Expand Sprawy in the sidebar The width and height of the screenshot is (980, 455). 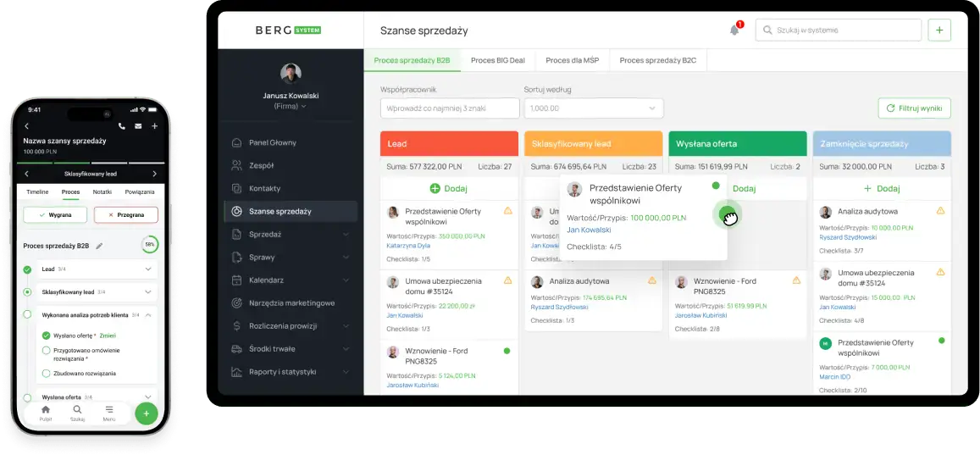[x=346, y=257]
